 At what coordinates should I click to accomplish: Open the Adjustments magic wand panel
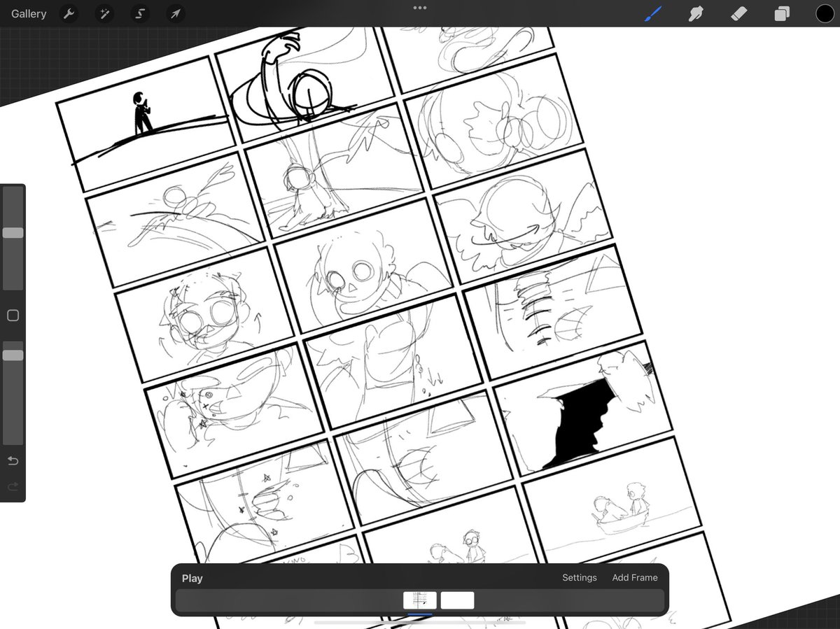[104, 13]
